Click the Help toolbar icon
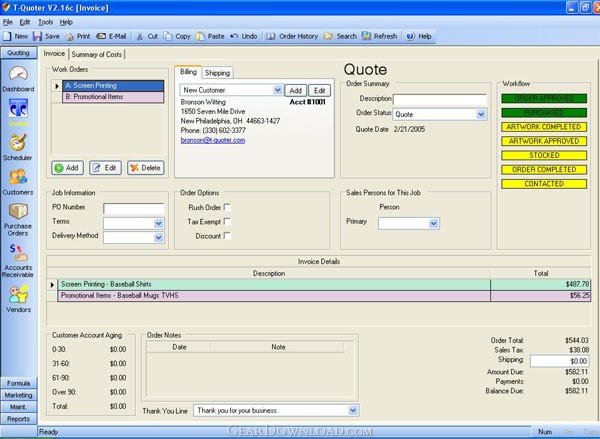The height and width of the screenshot is (439, 600). tap(410, 36)
